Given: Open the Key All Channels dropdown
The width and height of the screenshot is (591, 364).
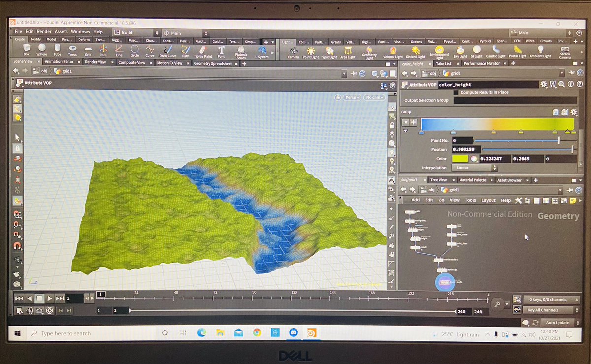Looking at the screenshot, I should (551, 310).
